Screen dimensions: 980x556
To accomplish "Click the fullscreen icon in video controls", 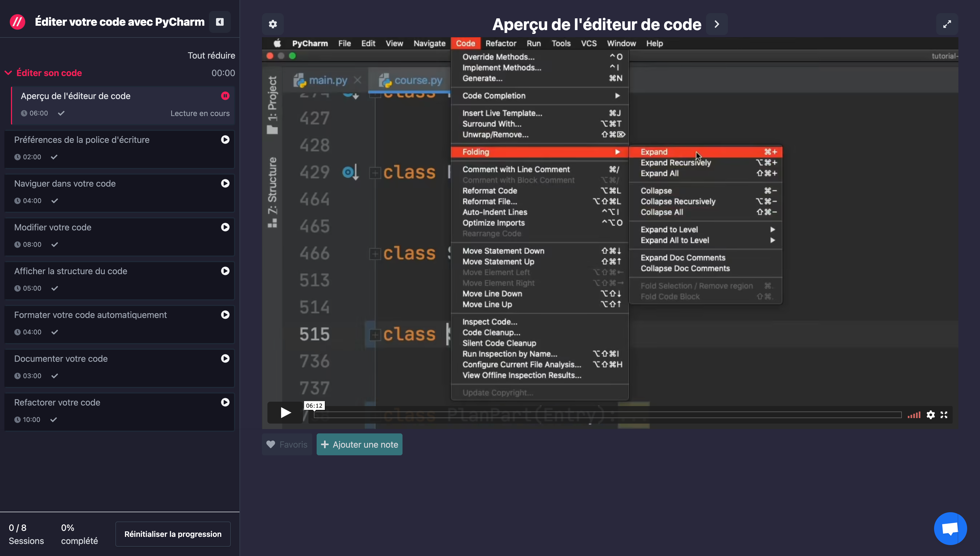I will tap(944, 415).
